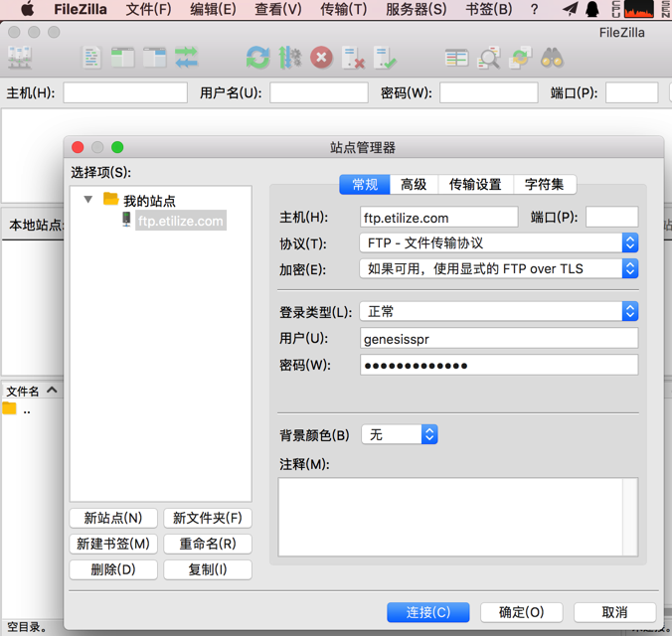Open the 传输(T) menu
The height and width of the screenshot is (636, 672).
[343, 9]
